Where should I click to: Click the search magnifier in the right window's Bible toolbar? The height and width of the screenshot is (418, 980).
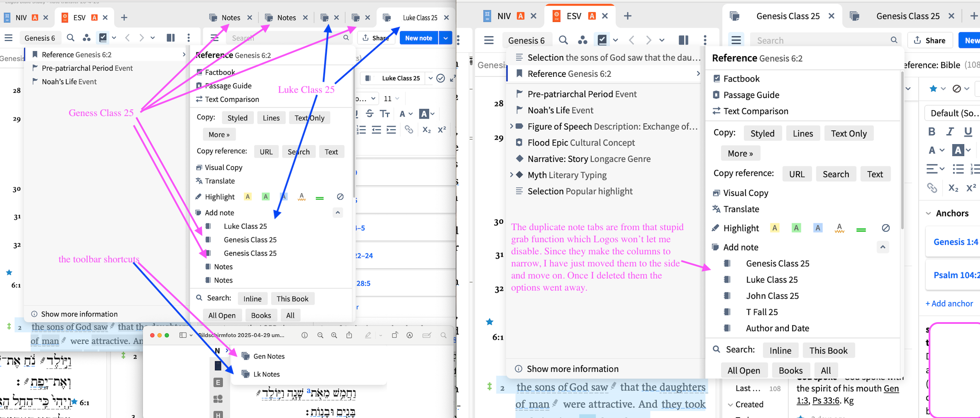pyautogui.click(x=563, y=40)
